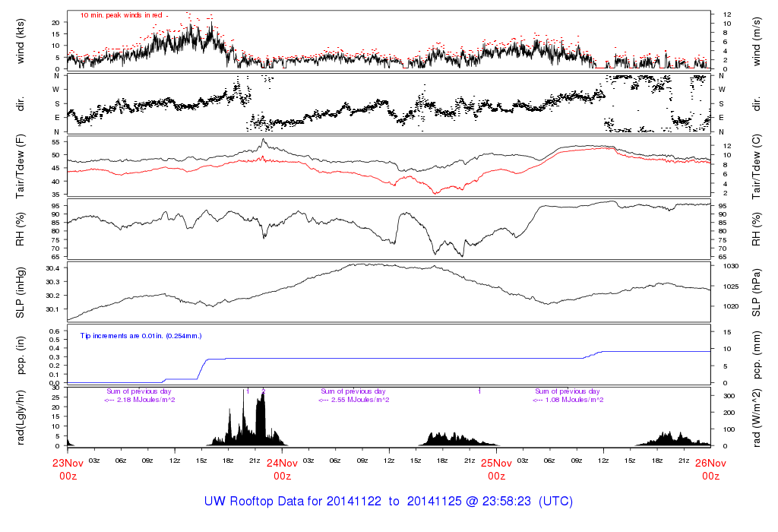This screenshot has height=532, width=778.
Task: Click the '30.4' tick on the SLP axis
Action: click(x=53, y=268)
